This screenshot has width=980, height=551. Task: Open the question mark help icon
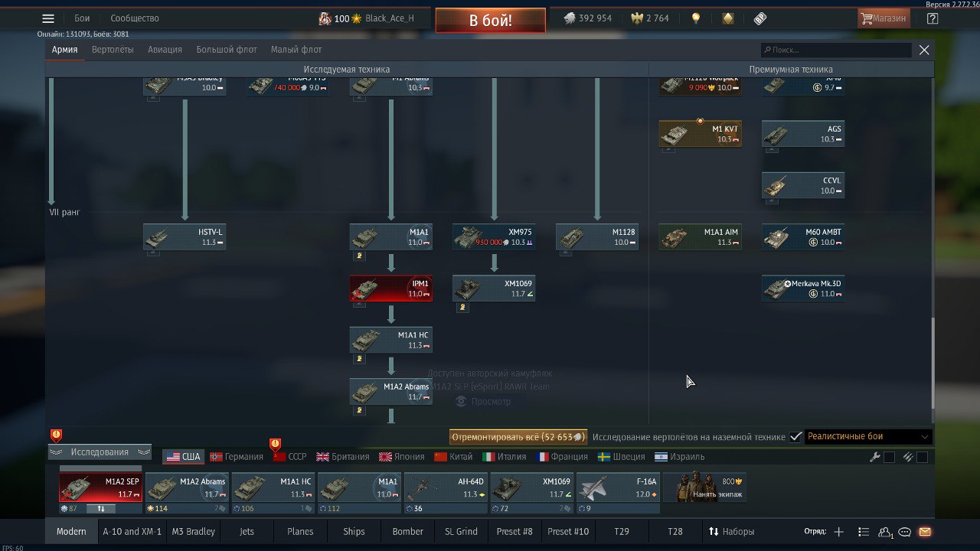932,18
